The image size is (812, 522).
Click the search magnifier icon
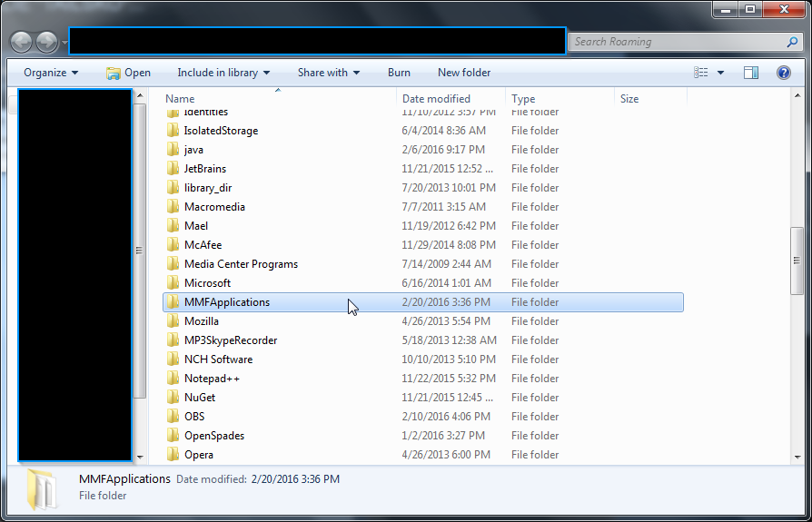tap(792, 42)
